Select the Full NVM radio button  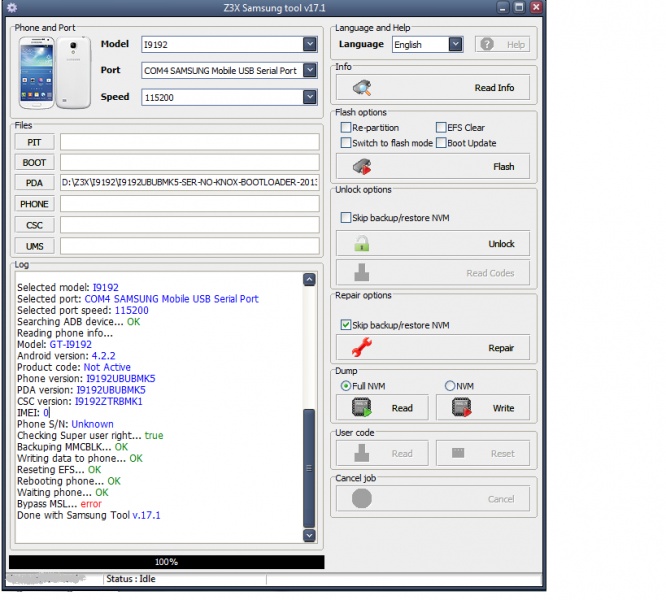(346, 386)
